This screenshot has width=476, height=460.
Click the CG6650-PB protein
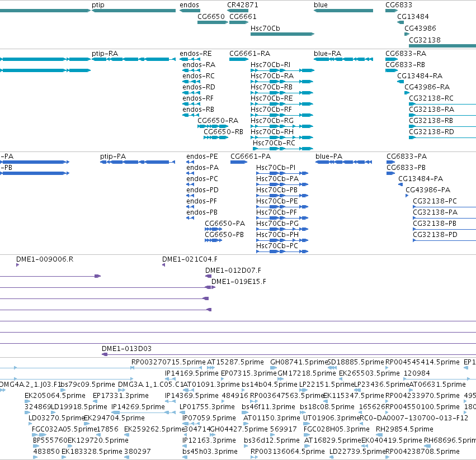coord(214,240)
